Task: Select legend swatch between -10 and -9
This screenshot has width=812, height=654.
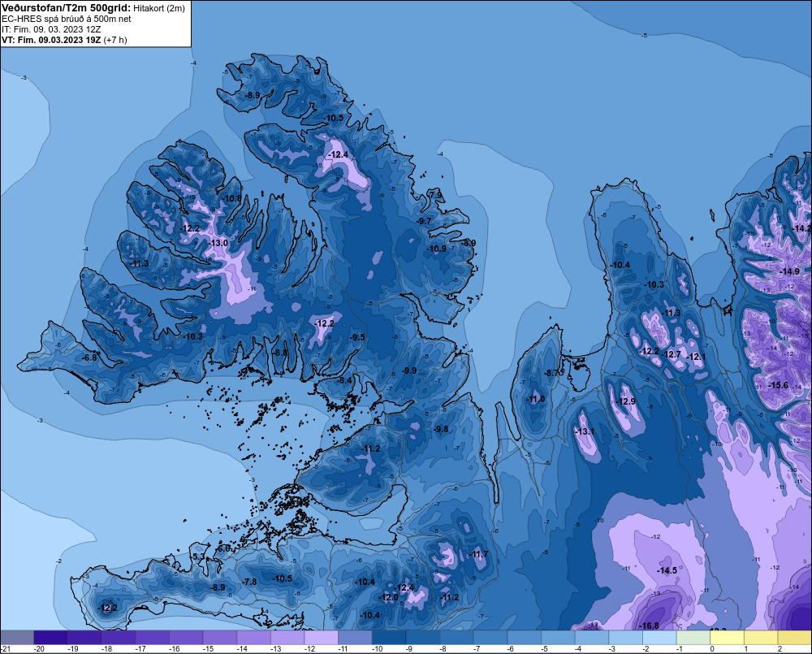Action: [x=389, y=637]
